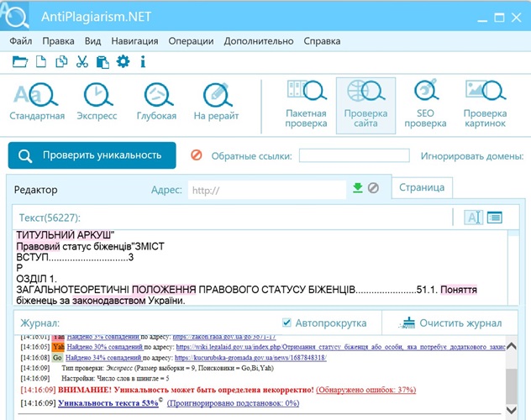Screen dimensions: 531x420
Task: Click the Текст(56227): label
Action: 50,218
